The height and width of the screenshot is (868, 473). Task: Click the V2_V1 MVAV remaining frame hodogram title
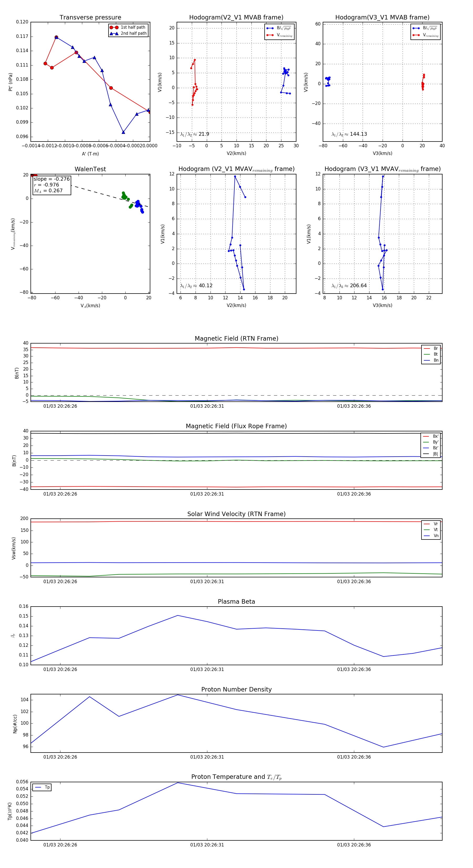coord(236,169)
